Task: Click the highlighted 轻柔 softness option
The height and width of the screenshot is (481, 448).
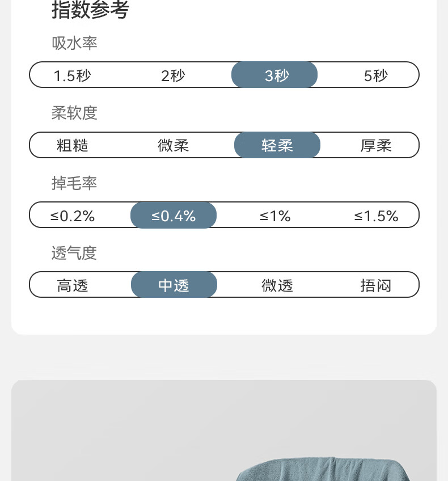Action: point(277,145)
